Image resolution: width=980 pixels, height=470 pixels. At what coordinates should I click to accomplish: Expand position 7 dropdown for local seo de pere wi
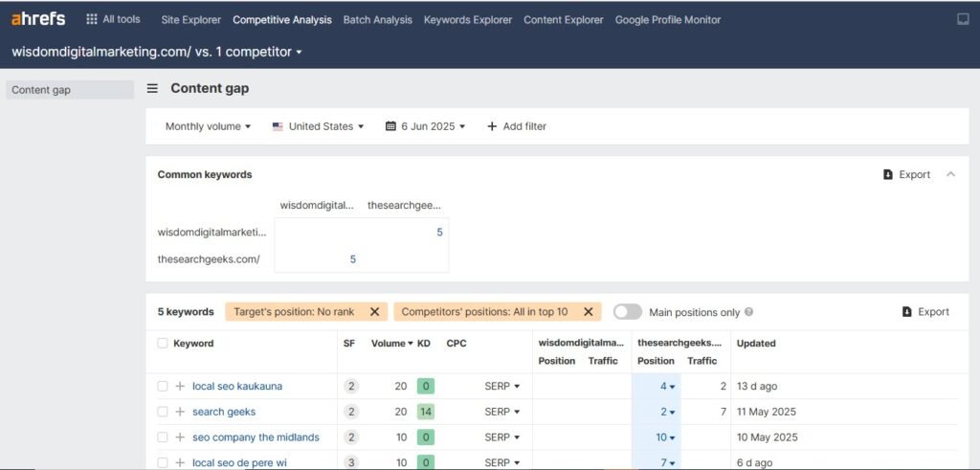click(667, 462)
